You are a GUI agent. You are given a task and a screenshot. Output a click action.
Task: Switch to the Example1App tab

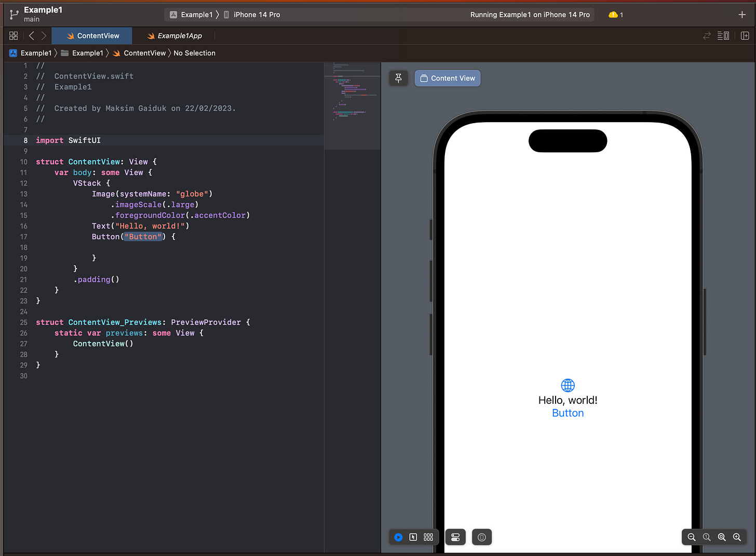174,36
